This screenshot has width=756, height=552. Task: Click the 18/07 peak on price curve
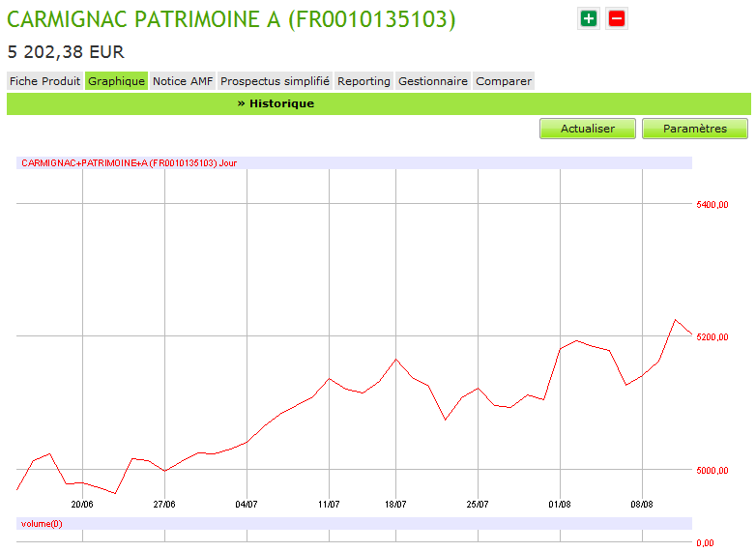pyautogui.click(x=395, y=360)
